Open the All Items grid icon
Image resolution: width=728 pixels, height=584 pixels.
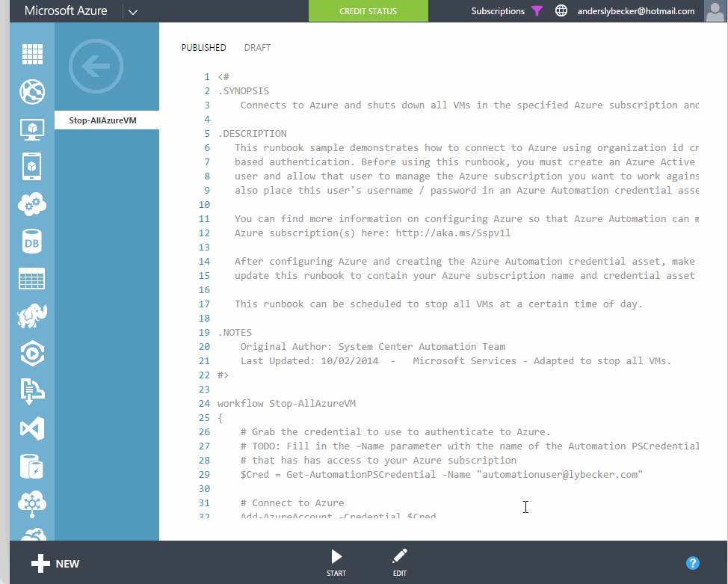[x=32, y=55]
